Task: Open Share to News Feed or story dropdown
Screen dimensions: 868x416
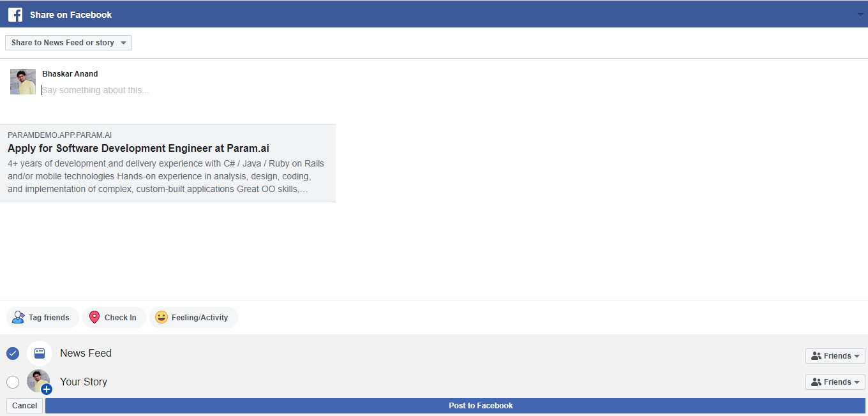Action: coord(68,43)
